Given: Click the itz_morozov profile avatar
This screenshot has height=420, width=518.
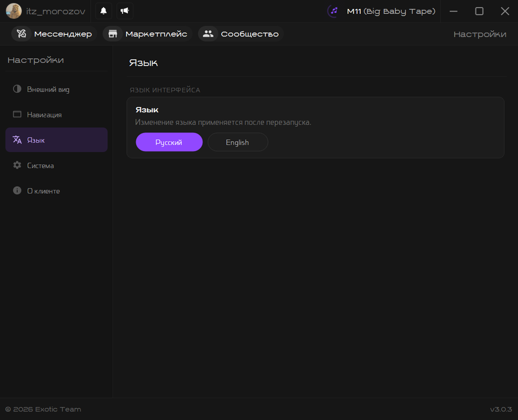Looking at the screenshot, I should [14, 11].
